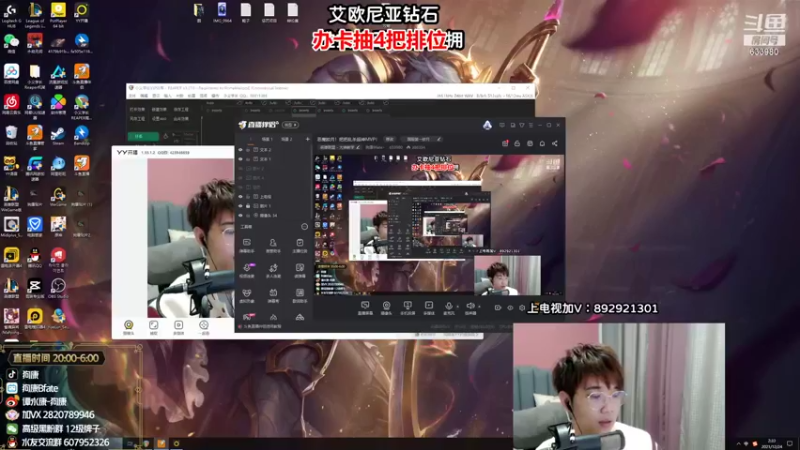Open the WeChat desktop icon

point(11,43)
